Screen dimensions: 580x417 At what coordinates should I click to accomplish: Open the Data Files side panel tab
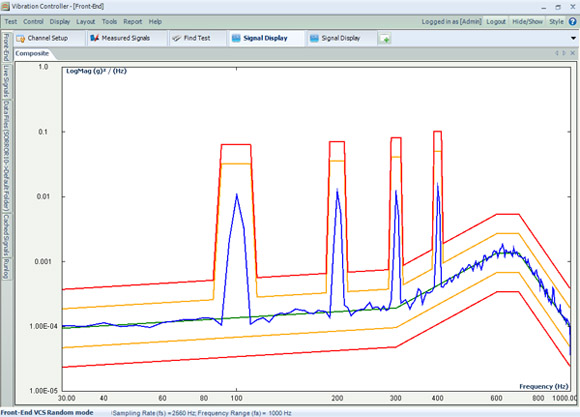pyautogui.click(x=6, y=155)
